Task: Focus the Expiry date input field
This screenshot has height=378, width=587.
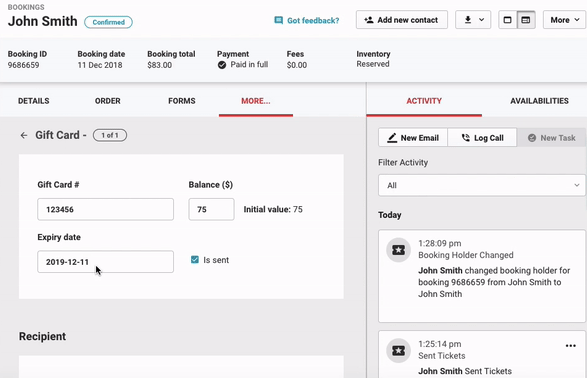Action: point(106,262)
